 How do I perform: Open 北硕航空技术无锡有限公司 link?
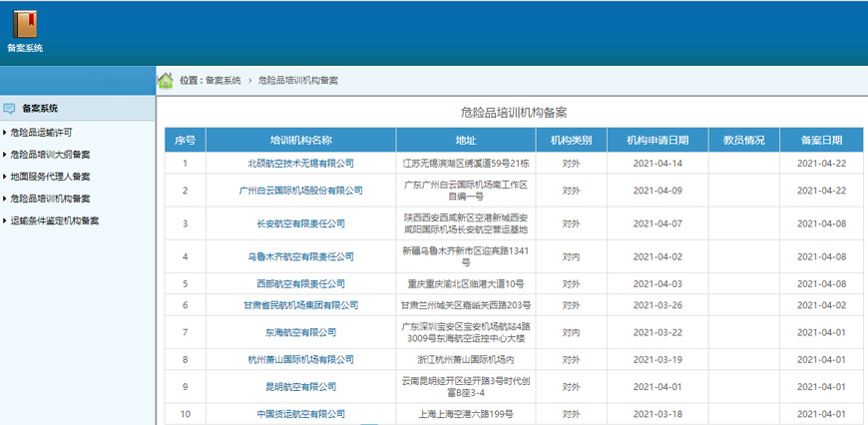[x=300, y=164]
